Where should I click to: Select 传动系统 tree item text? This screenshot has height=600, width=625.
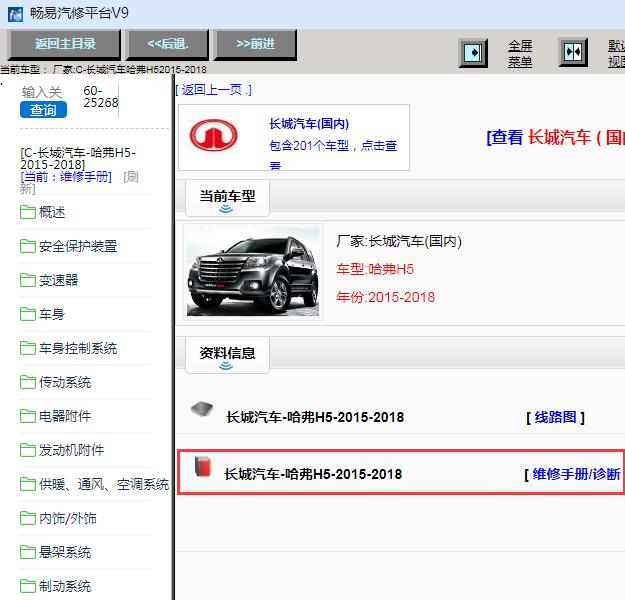pos(65,382)
